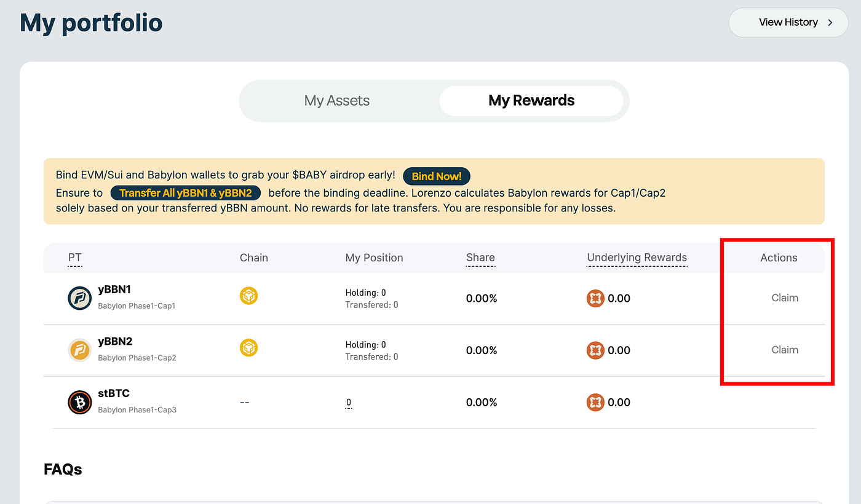861x504 pixels.
Task: Click Babylon Phase1-Cap1 subtitle
Action: pyautogui.click(x=137, y=305)
